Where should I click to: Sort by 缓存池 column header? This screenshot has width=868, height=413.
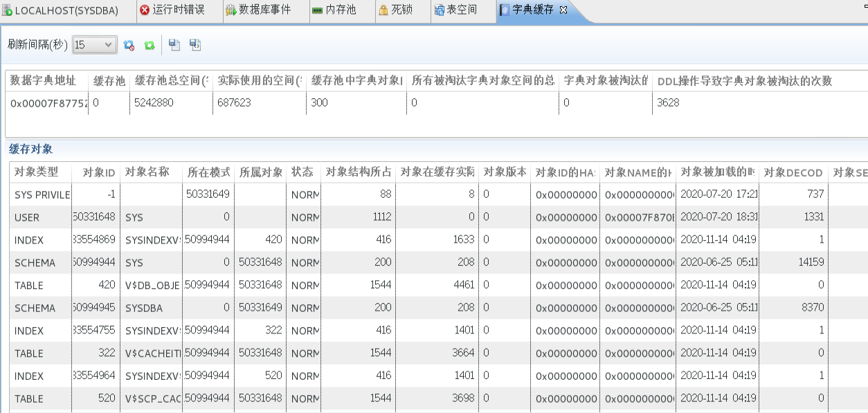coord(109,81)
